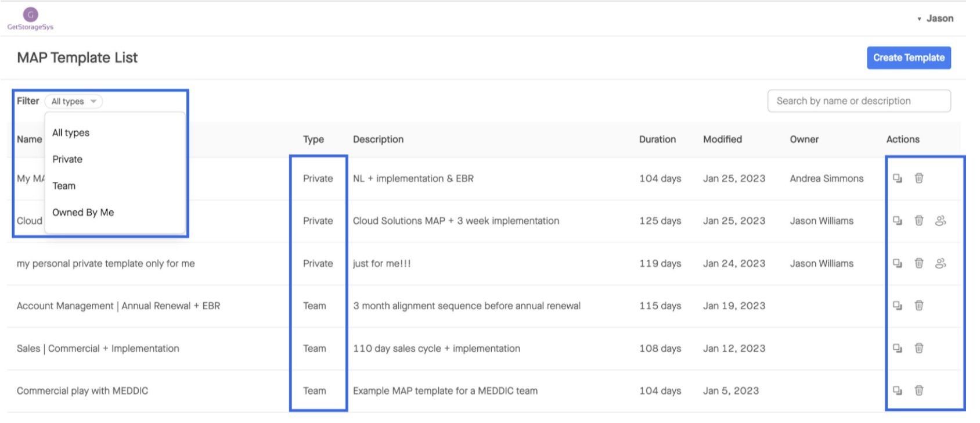Open the All types filter dropdown
Image resolution: width=980 pixels, height=423 pixels.
click(x=74, y=101)
